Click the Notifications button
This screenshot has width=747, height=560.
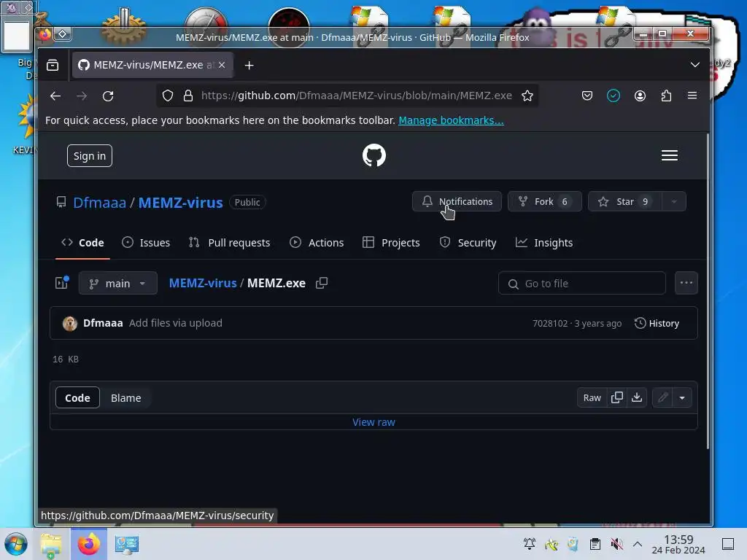tap(457, 201)
